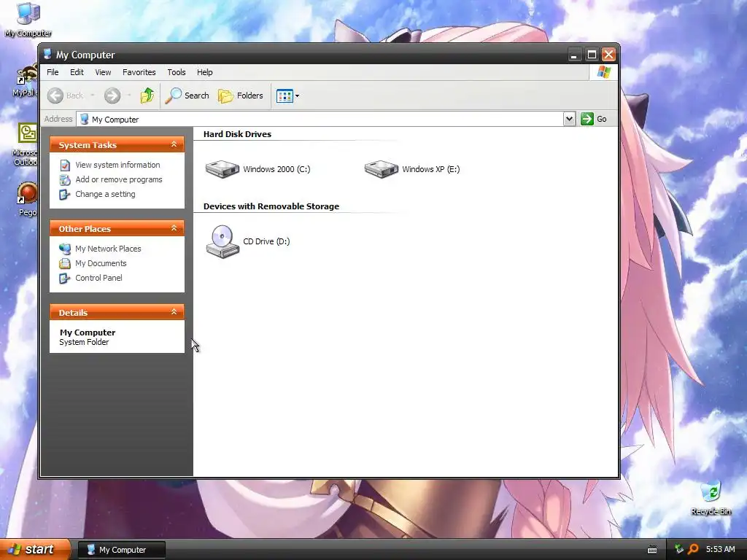Click Add or remove programs link
The height and width of the screenshot is (560, 747).
point(119,179)
